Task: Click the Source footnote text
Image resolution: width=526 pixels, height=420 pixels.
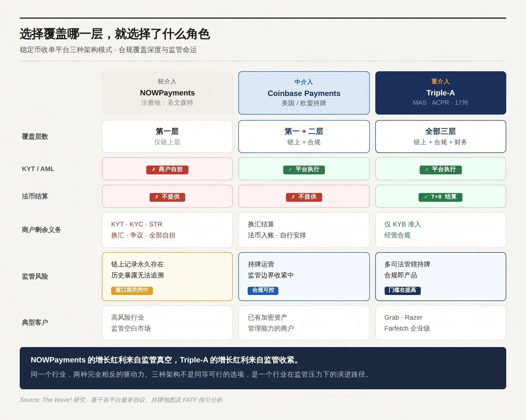Action: click(x=121, y=400)
